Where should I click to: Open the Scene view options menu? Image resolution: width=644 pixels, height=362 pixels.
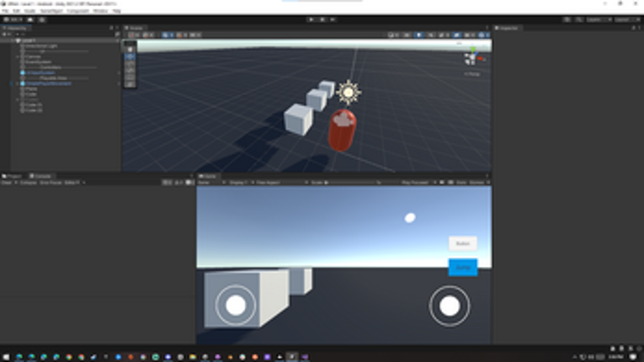point(487,28)
